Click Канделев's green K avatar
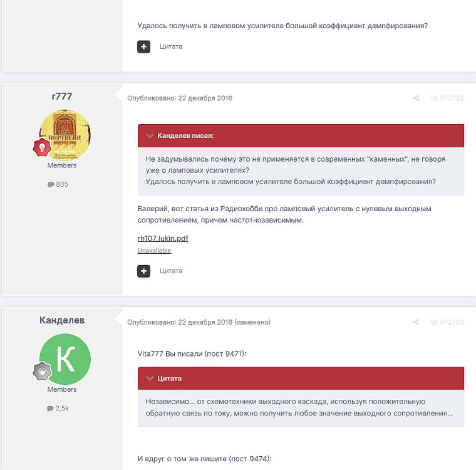Viewport: 476px width, 470px height. (x=65, y=359)
